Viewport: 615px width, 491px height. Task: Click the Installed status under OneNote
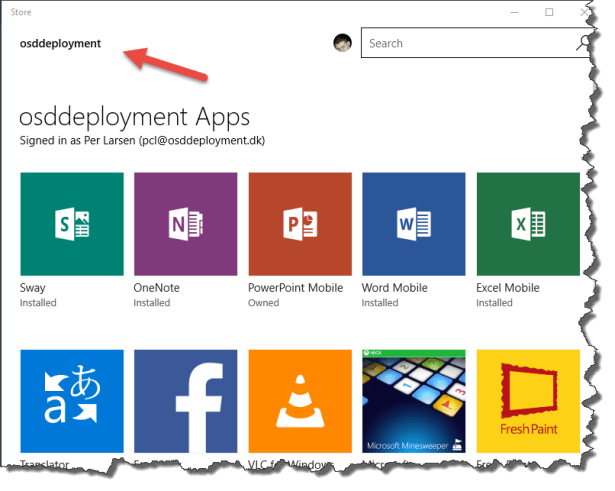click(152, 303)
